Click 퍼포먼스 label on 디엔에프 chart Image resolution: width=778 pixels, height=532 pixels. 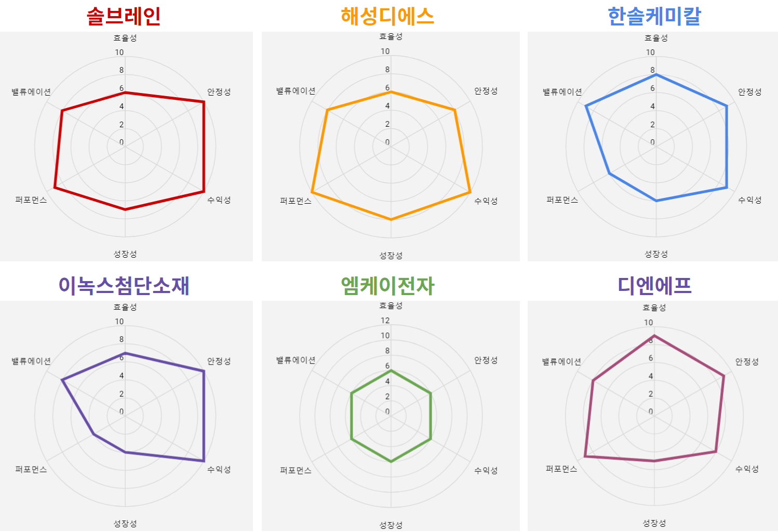(x=561, y=469)
